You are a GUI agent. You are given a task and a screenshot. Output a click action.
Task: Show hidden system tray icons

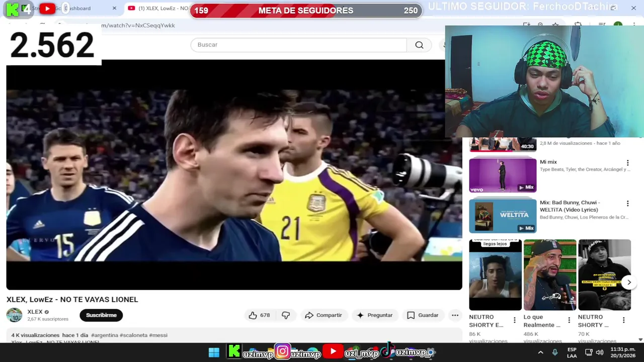pos(540,352)
